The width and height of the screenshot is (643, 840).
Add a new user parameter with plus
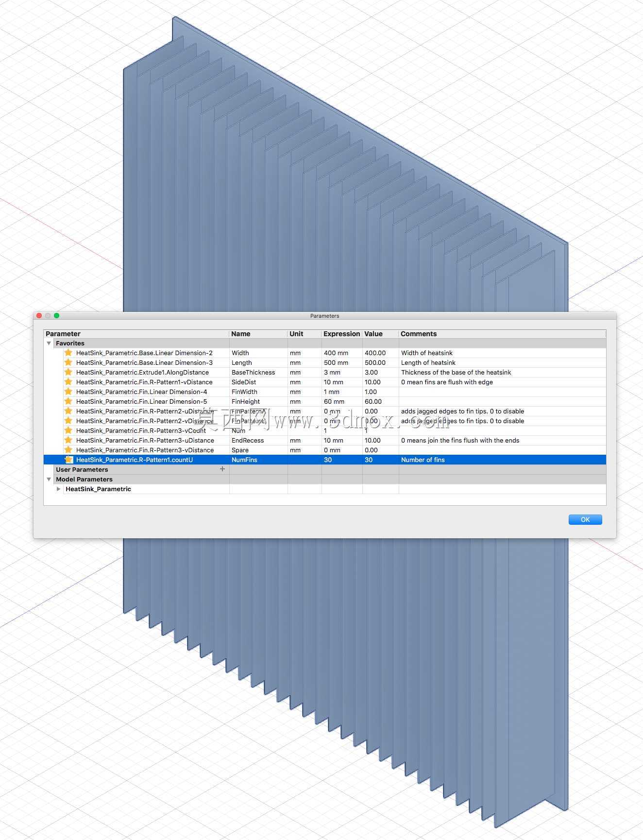click(222, 469)
